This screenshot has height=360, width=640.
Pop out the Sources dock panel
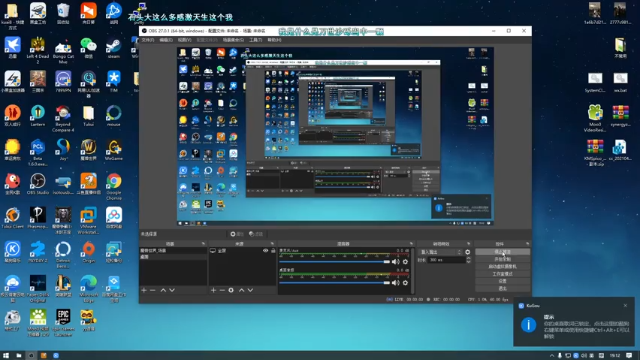[272, 244]
